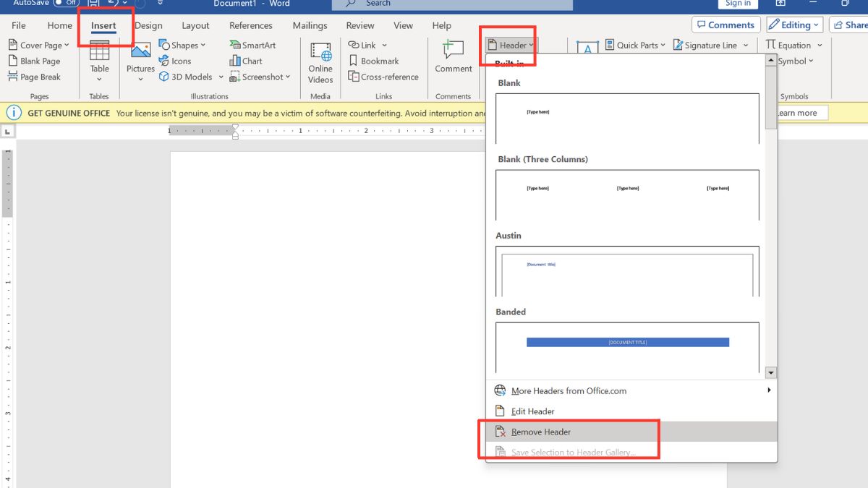The image size is (868, 488).
Task: Toggle the AutoSave switch
Action: point(67,3)
